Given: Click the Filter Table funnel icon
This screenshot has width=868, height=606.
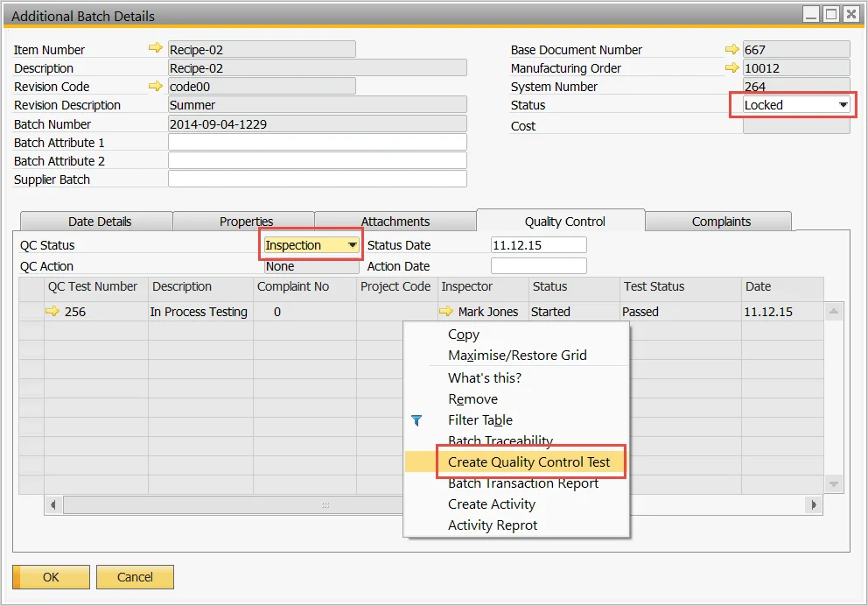Looking at the screenshot, I should (x=416, y=420).
